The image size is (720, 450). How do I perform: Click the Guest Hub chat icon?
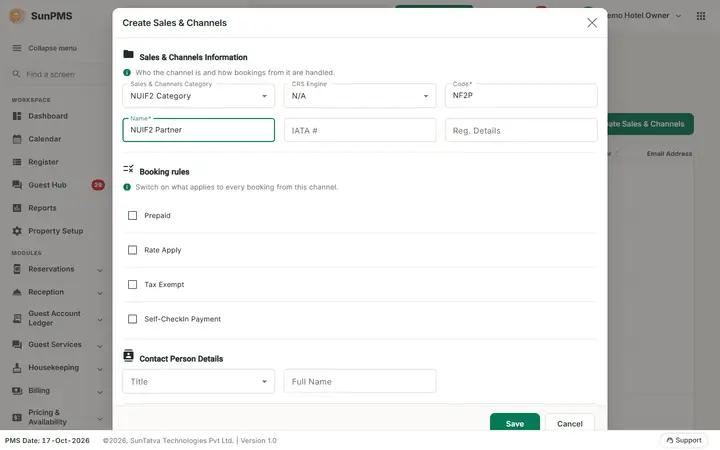[x=17, y=185]
